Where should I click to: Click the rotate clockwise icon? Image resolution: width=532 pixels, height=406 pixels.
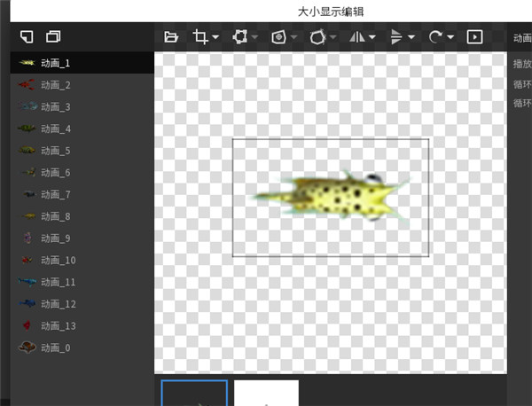click(435, 36)
